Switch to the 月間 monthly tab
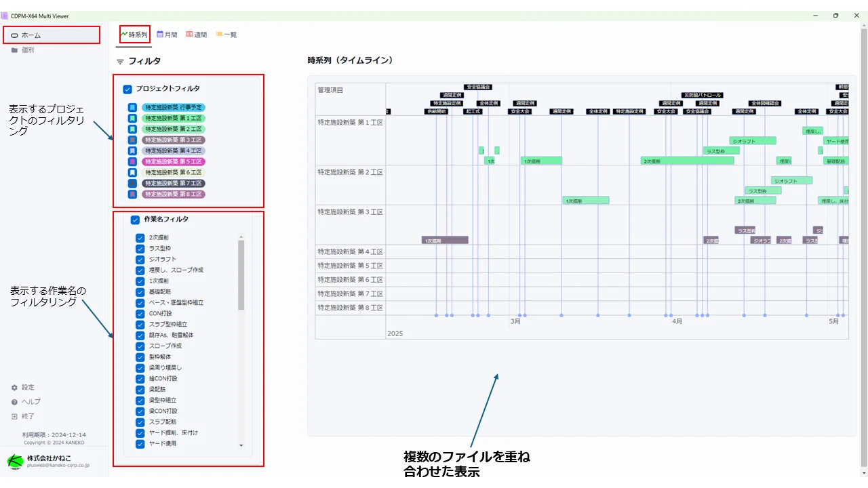Image resolution: width=868 pixels, height=488 pixels. coord(167,35)
